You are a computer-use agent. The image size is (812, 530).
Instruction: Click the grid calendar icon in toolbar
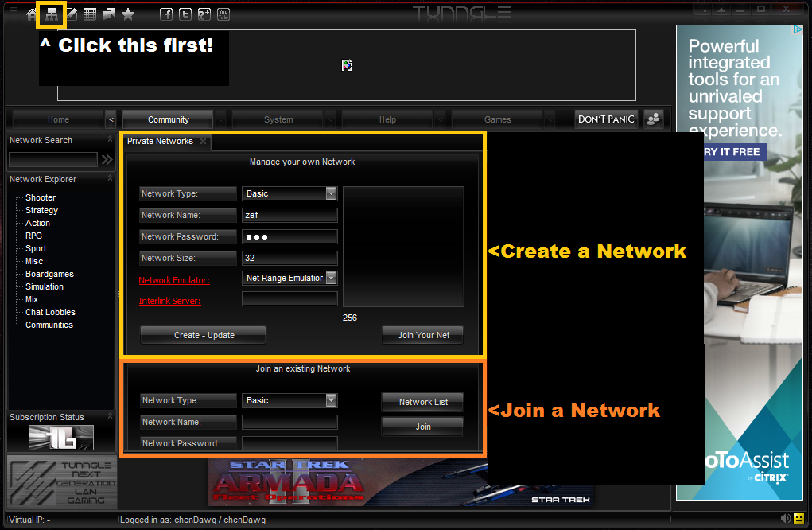point(90,14)
